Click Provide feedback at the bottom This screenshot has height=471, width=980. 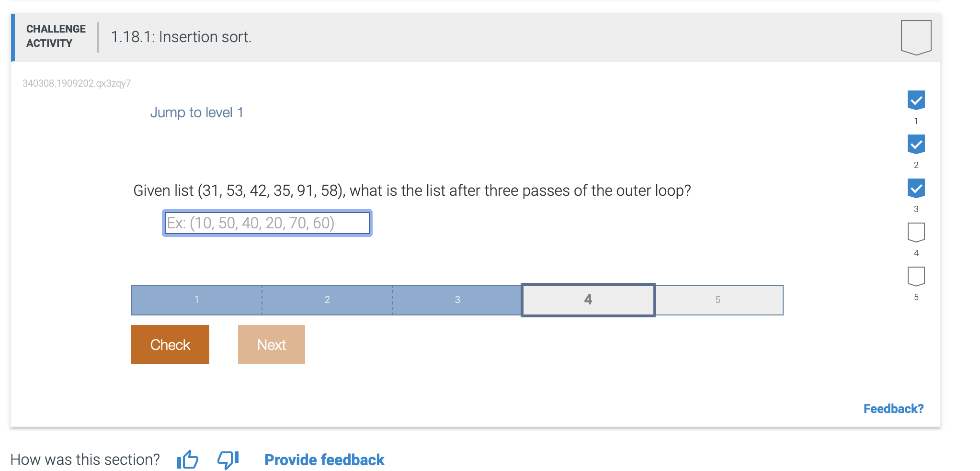click(x=324, y=460)
